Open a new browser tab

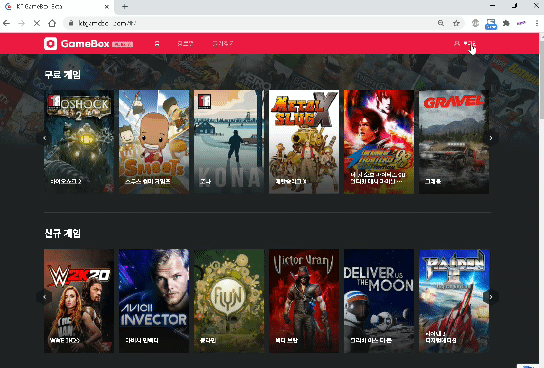[125, 6]
